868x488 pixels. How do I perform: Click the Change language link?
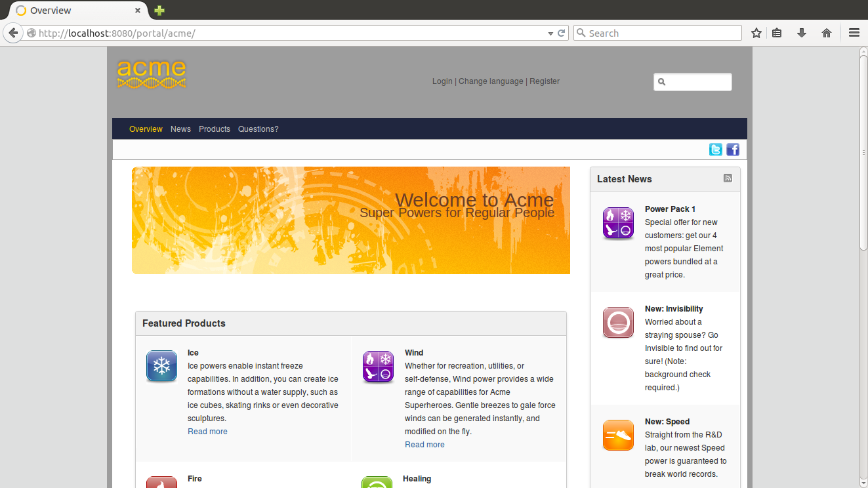pos(491,81)
